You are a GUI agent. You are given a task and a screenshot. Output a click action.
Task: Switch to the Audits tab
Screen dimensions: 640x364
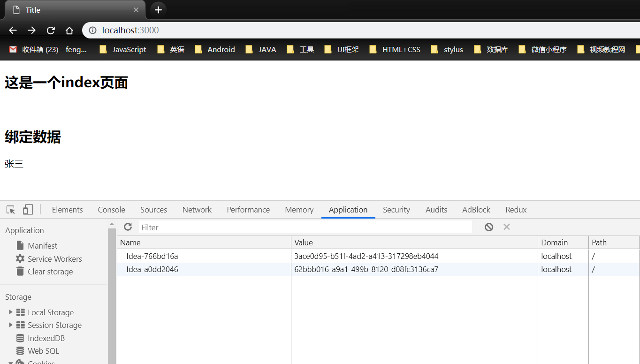[x=436, y=210]
